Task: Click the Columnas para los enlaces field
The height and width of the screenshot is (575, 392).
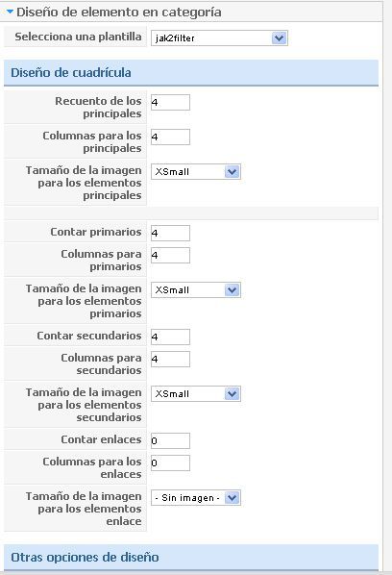Action: point(170,462)
